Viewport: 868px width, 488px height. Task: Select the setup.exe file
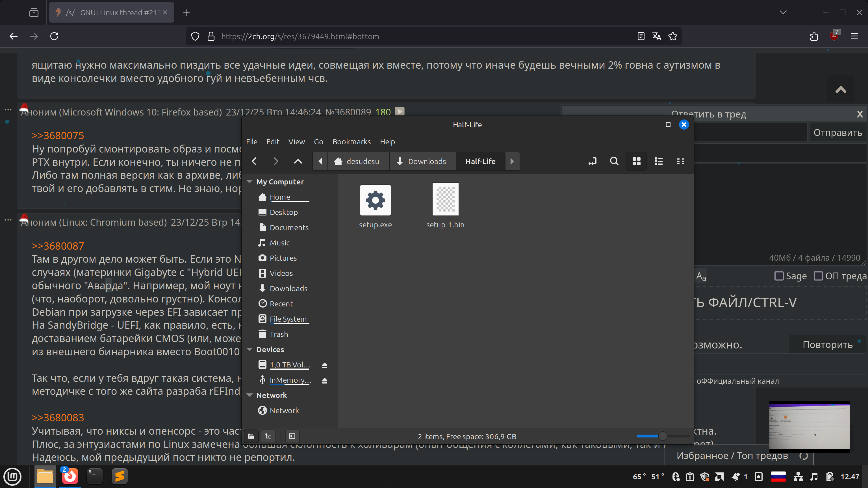click(x=375, y=201)
